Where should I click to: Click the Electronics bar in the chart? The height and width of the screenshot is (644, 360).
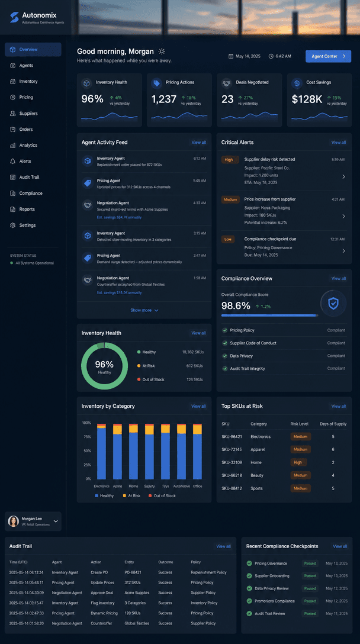click(101, 452)
